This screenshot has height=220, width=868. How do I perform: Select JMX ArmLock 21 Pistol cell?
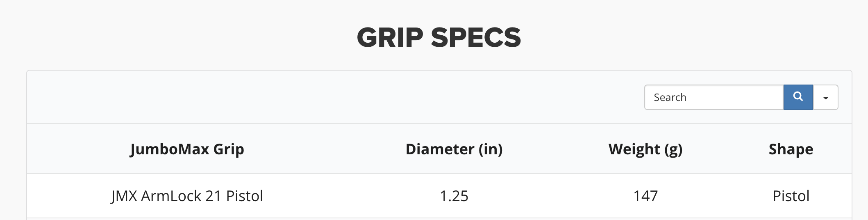(x=187, y=196)
